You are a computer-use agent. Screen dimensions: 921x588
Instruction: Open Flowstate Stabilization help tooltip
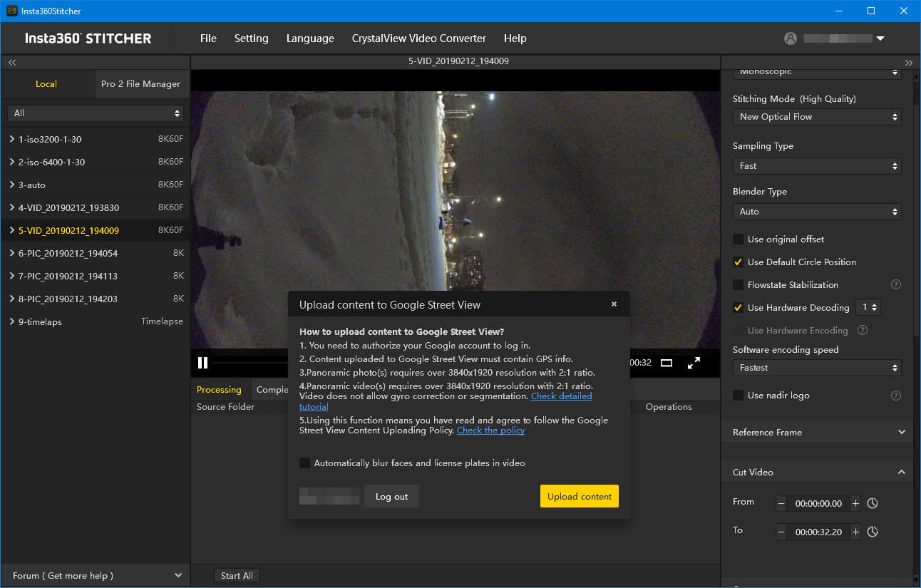896,285
